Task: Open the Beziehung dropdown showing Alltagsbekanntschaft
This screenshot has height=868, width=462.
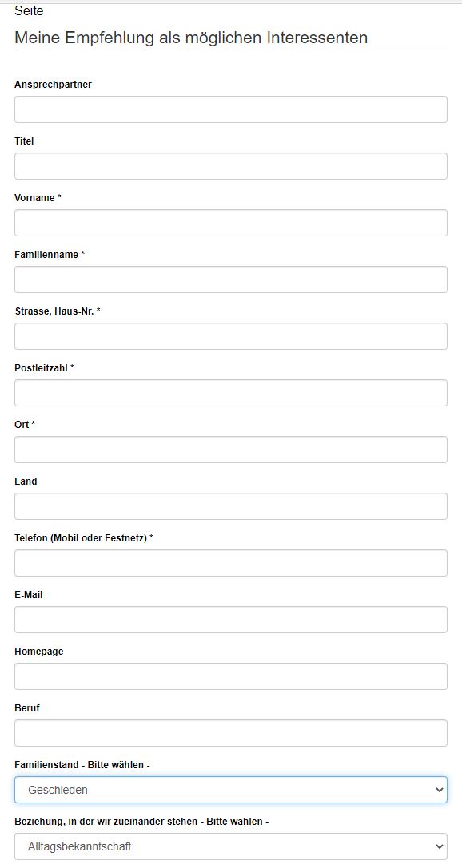Action: click(x=230, y=846)
